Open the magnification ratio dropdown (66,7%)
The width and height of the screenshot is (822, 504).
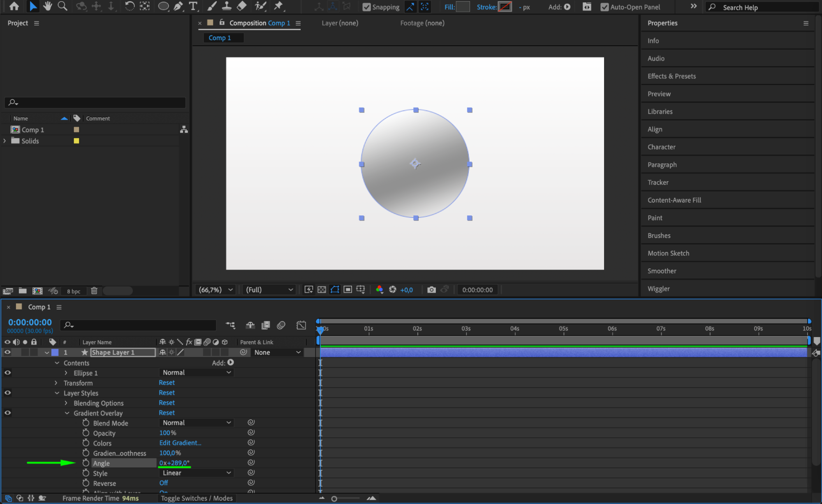215,290
